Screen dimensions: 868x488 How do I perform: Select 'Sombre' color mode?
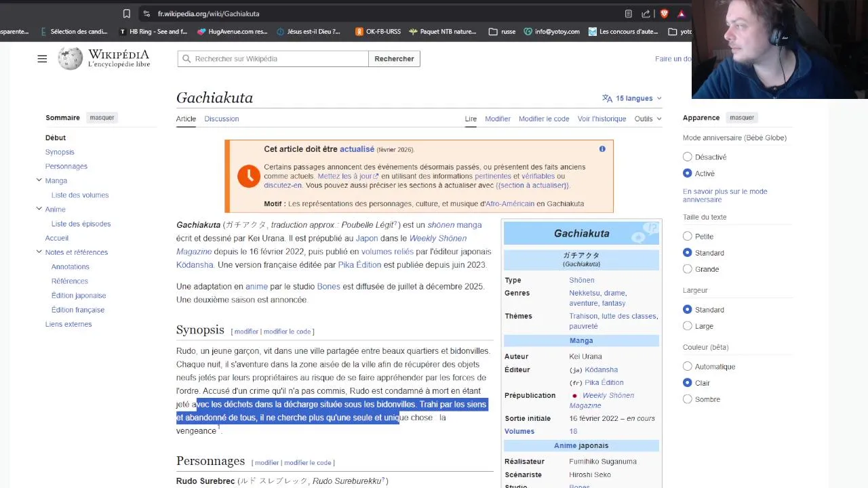point(688,399)
